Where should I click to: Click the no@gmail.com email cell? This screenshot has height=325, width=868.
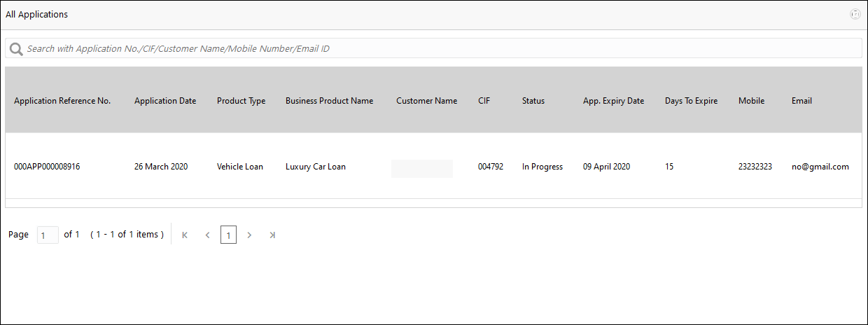[x=820, y=167]
